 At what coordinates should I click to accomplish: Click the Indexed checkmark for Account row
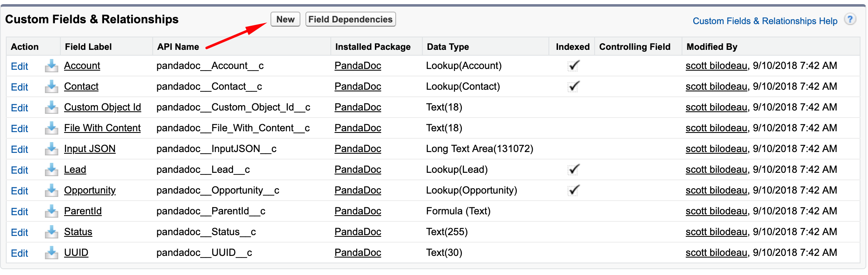tap(574, 66)
